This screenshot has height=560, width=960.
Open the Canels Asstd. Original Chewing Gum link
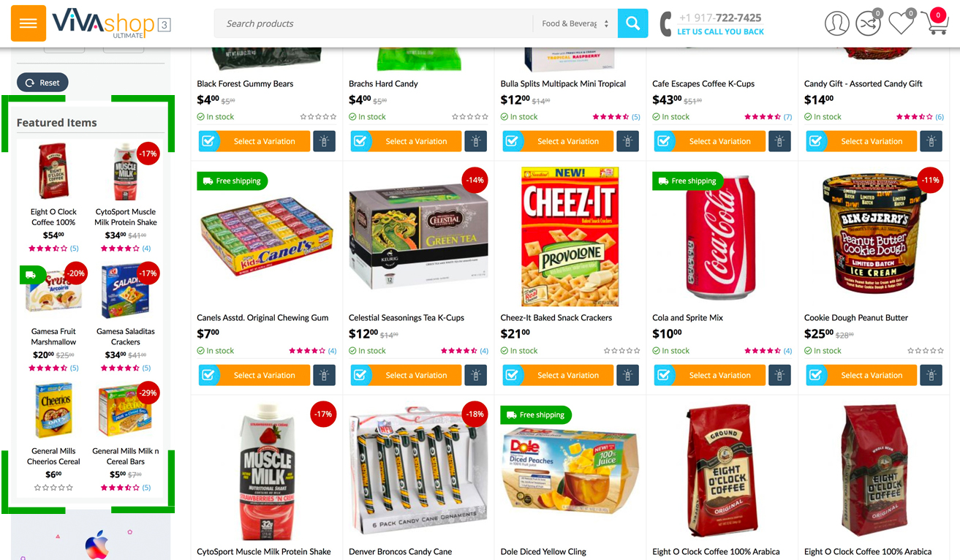point(262,318)
